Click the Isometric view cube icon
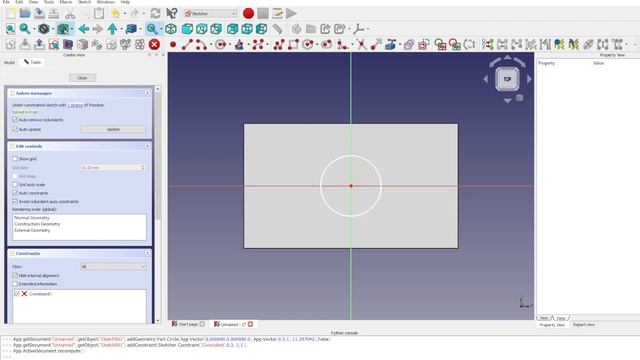 [x=171, y=29]
